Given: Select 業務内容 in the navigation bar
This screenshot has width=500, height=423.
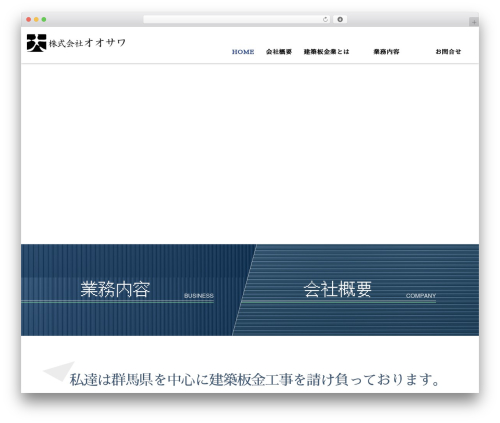Looking at the screenshot, I should click(386, 52).
